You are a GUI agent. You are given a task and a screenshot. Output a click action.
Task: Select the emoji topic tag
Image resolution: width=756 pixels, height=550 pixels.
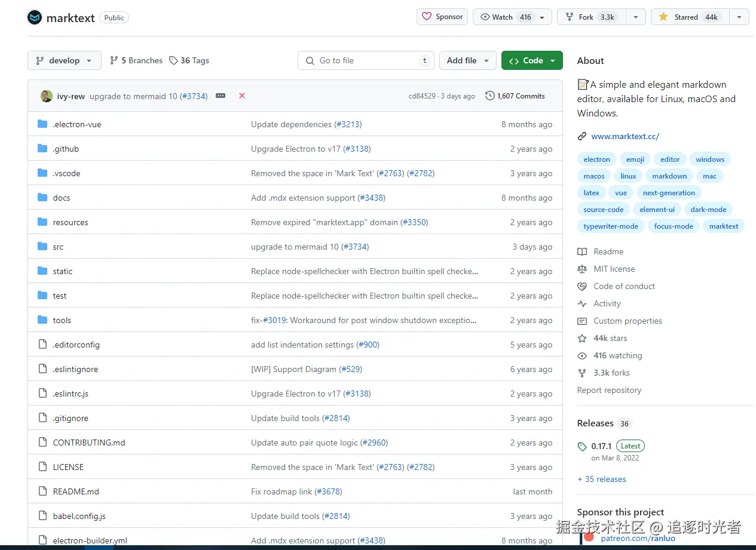[x=635, y=159]
